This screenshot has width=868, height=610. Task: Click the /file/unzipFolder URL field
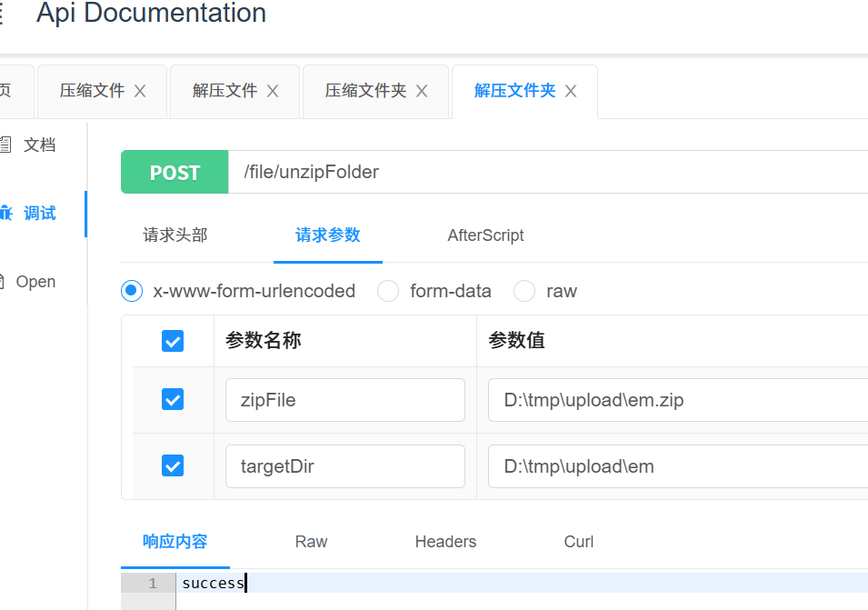(x=548, y=172)
